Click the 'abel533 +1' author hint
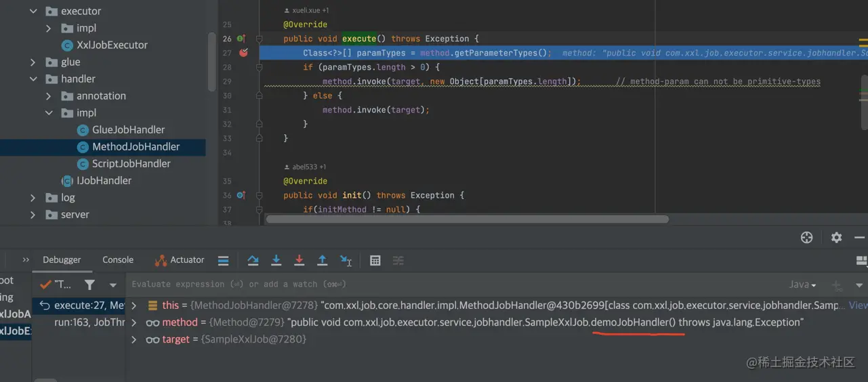The image size is (868, 382). tap(304, 167)
